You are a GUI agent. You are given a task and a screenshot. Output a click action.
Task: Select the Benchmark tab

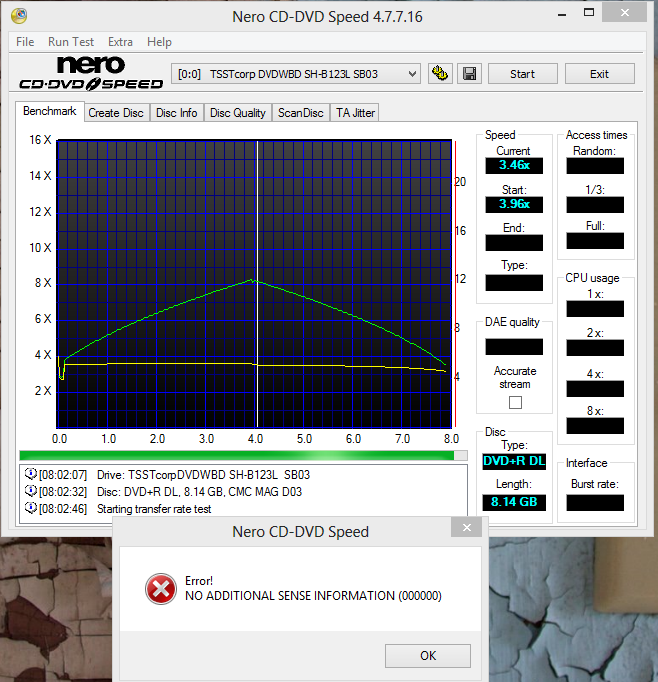point(50,111)
